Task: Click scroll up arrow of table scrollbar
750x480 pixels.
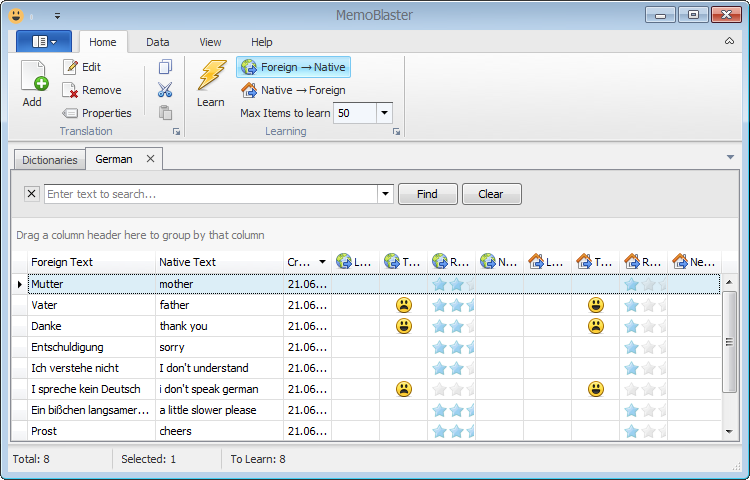Action: coord(729,282)
